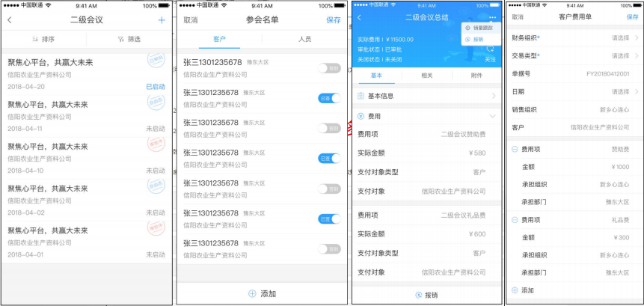Tap the plus icon in 二级会议 header
This screenshot has height=306, width=644.
[162, 20]
